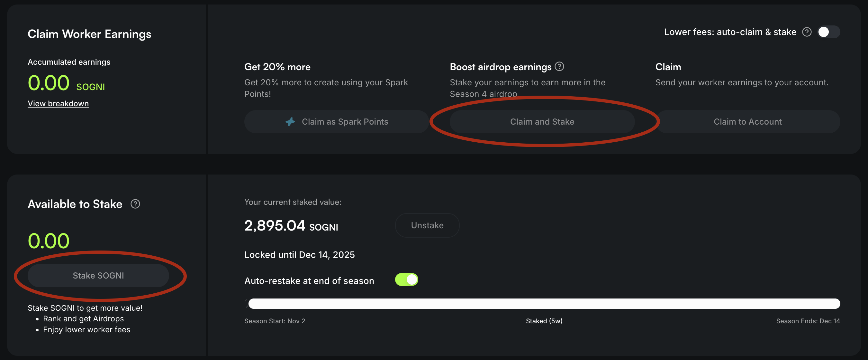
Task: Click the Claim Worker Earnings heading
Action: (x=89, y=34)
